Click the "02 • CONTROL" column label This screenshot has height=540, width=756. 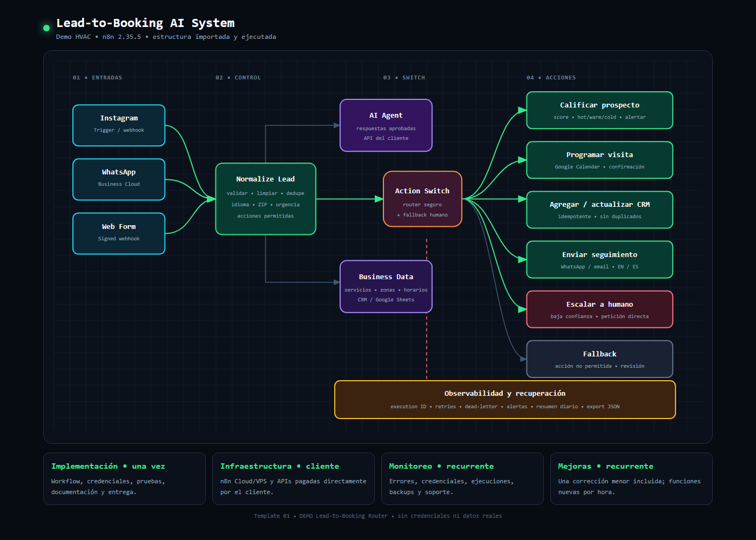[x=238, y=78]
